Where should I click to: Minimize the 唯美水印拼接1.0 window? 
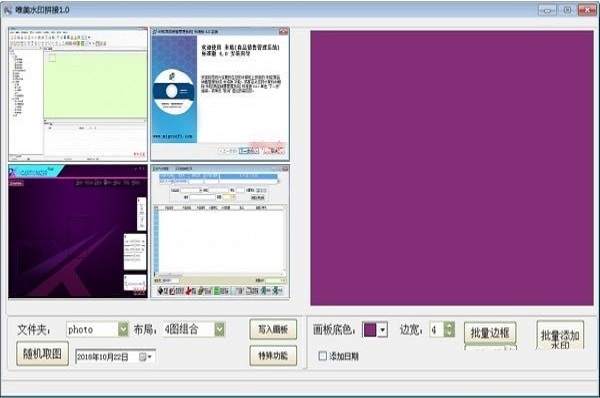pos(547,10)
